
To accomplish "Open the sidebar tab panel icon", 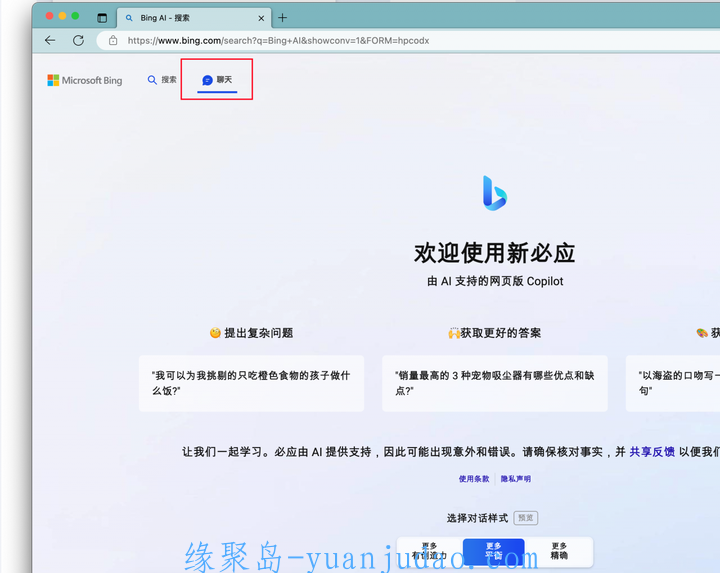I will (102, 18).
